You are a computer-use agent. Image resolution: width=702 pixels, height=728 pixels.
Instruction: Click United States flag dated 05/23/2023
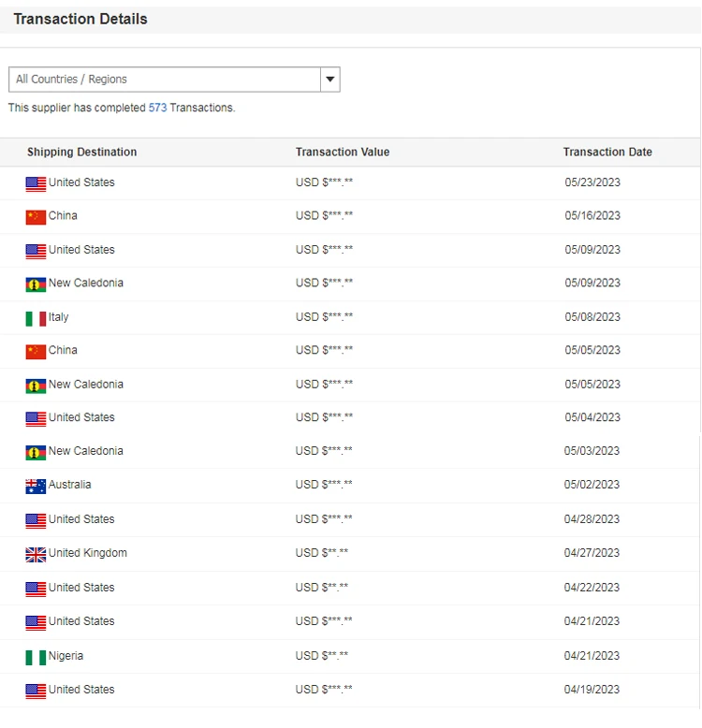click(x=36, y=183)
